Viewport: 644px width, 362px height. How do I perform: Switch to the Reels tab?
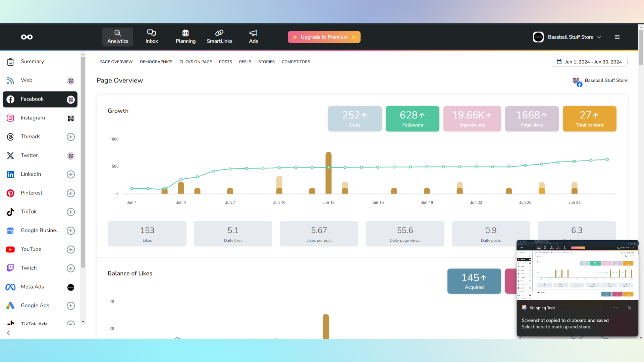point(245,62)
